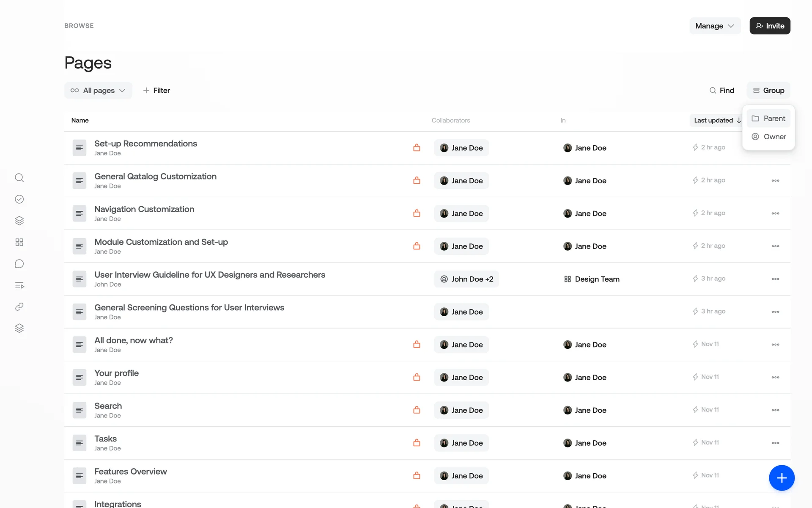The width and height of the screenshot is (812, 508).
Task: Click lock icon on Set-up Recommendations row
Action: [417, 148]
